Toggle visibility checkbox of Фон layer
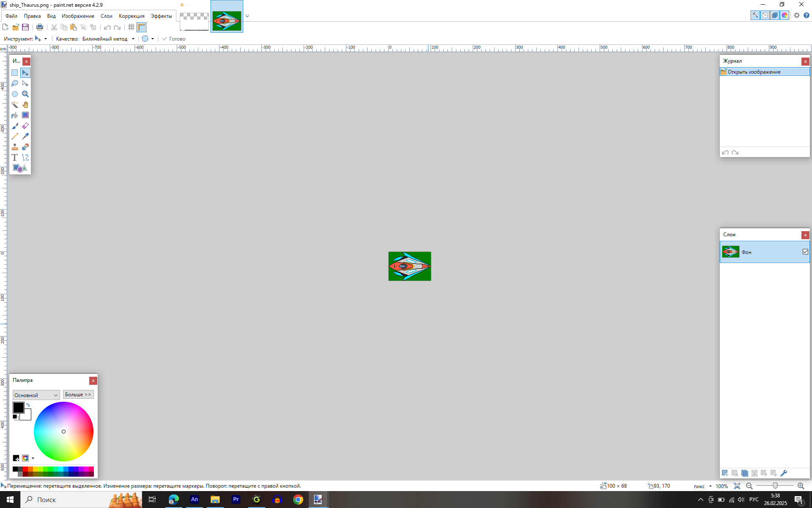 coord(805,252)
